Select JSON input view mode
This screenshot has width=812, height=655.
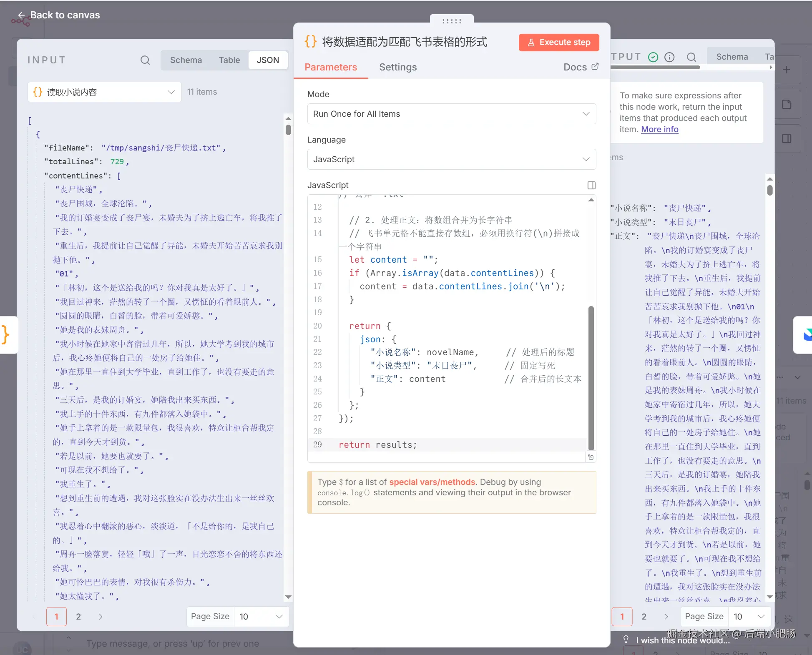(x=268, y=60)
